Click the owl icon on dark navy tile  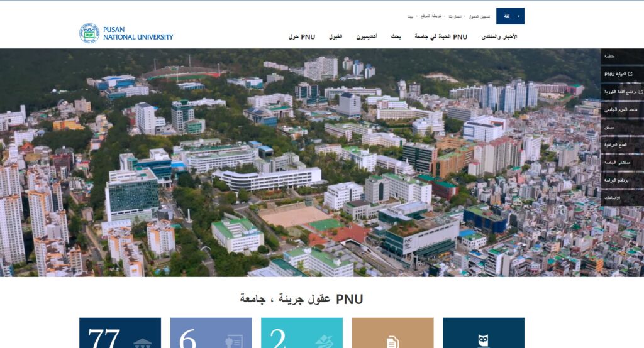[483, 341]
